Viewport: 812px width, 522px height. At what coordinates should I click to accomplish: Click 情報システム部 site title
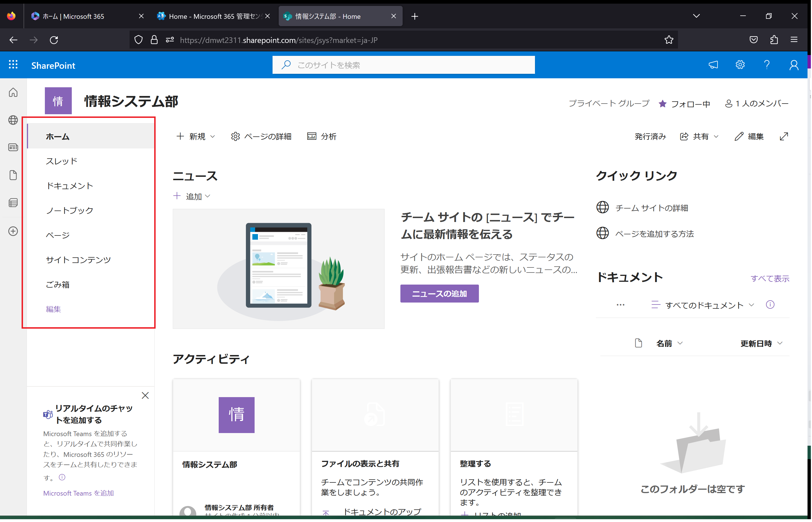(131, 101)
